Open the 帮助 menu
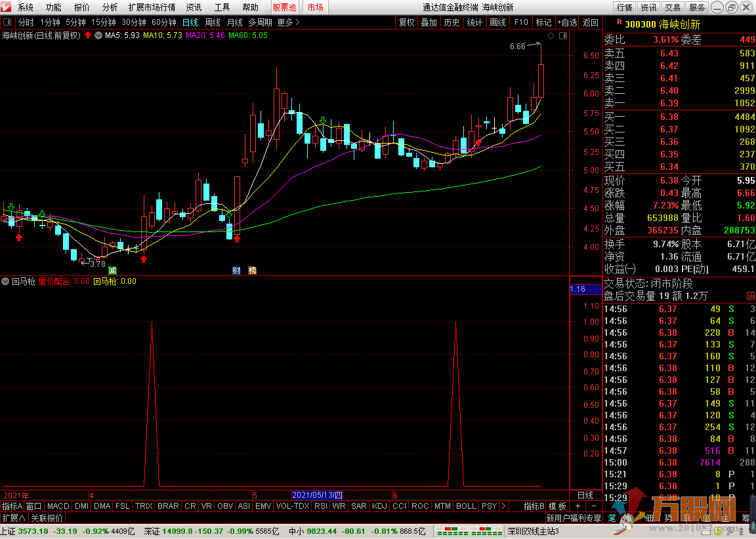The width and height of the screenshot is (756, 539). pos(250,7)
